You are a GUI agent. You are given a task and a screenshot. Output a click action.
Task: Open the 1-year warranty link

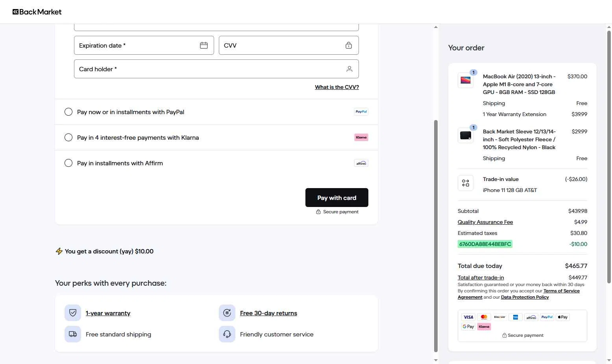pyautogui.click(x=108, y=313)
